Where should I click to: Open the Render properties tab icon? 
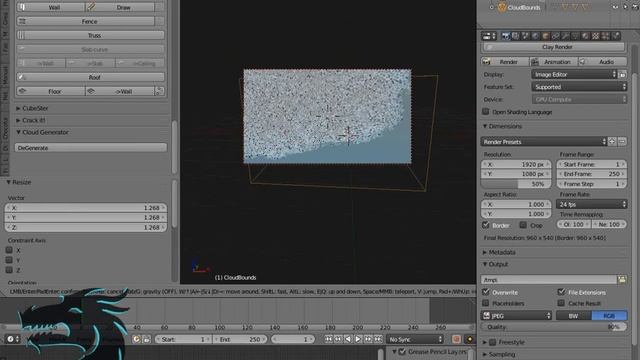[506, 36]
